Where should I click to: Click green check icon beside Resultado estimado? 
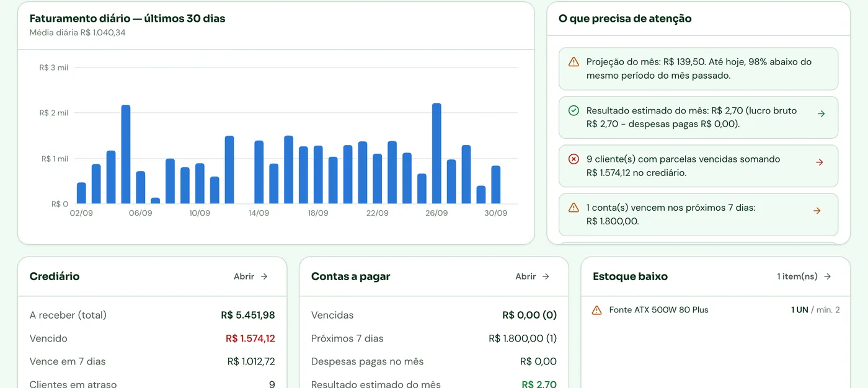click(x=573, y=110)
